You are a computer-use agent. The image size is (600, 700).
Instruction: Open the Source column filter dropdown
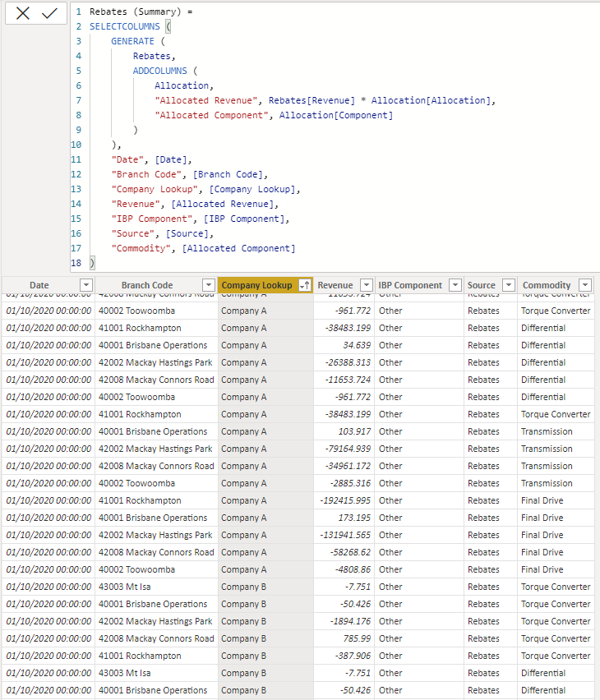pos(509,285)
